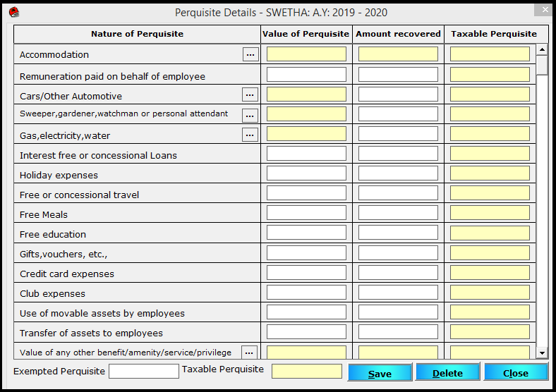Screen dimensions: 556x392
Task: Click the vertical scrollbar thumb
Action: [542, 65]
